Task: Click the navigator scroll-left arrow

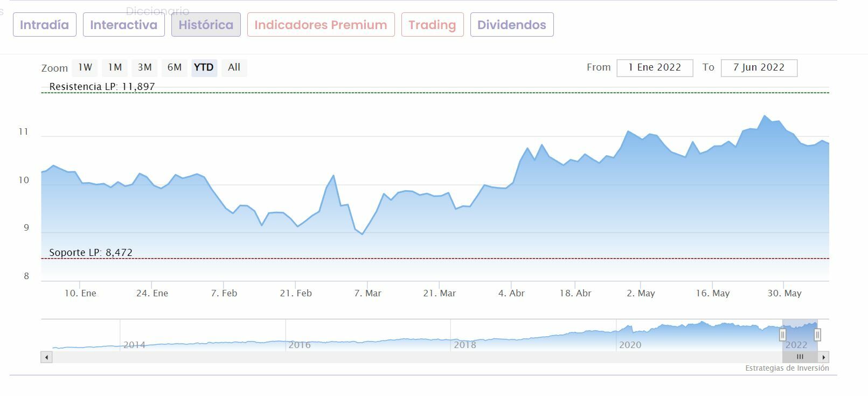Action: (x=47, y=357)
